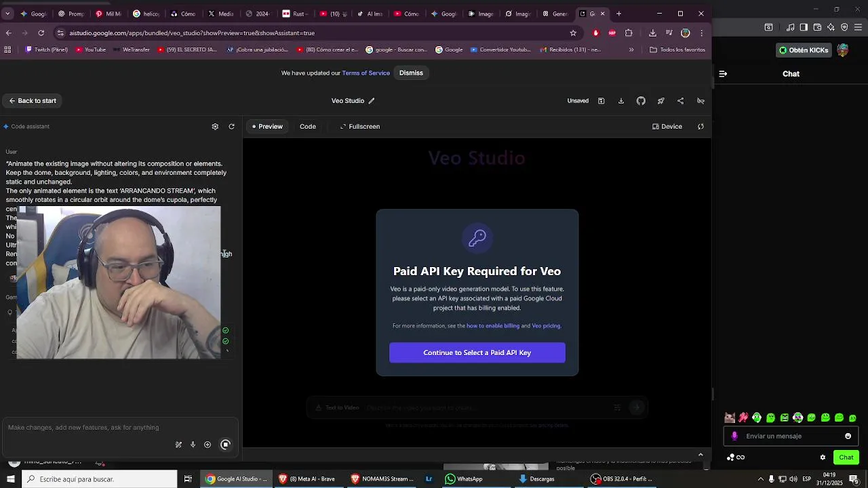Open a new browser tab
This screenshot has width=868, height=488.
(618, 14)
